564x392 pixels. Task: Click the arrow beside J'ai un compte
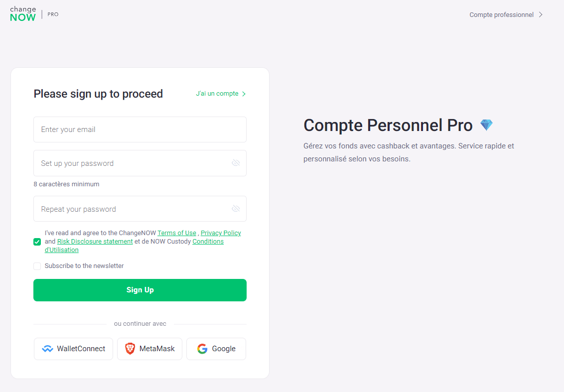pyautogui.click(x=244, y=94)
